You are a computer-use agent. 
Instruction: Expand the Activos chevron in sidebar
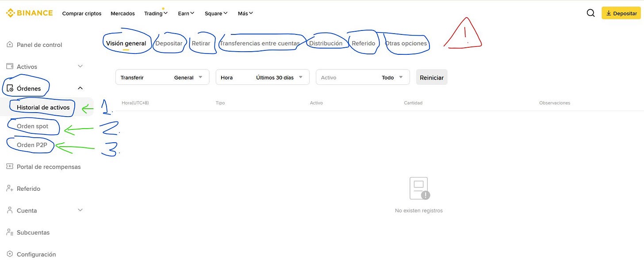80,66
